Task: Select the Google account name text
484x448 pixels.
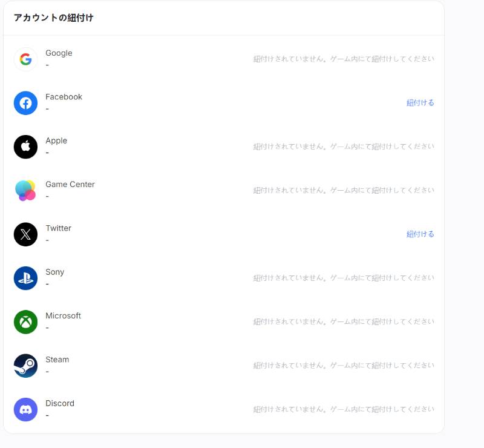Action: pyautogui.click(x=59, y=53)
